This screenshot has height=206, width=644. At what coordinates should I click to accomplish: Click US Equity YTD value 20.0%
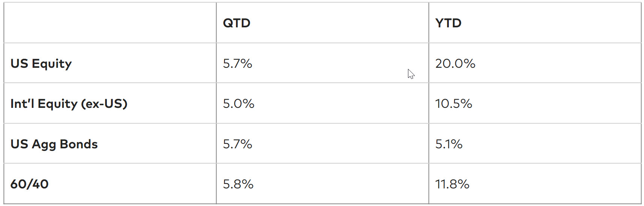[455, 63]
